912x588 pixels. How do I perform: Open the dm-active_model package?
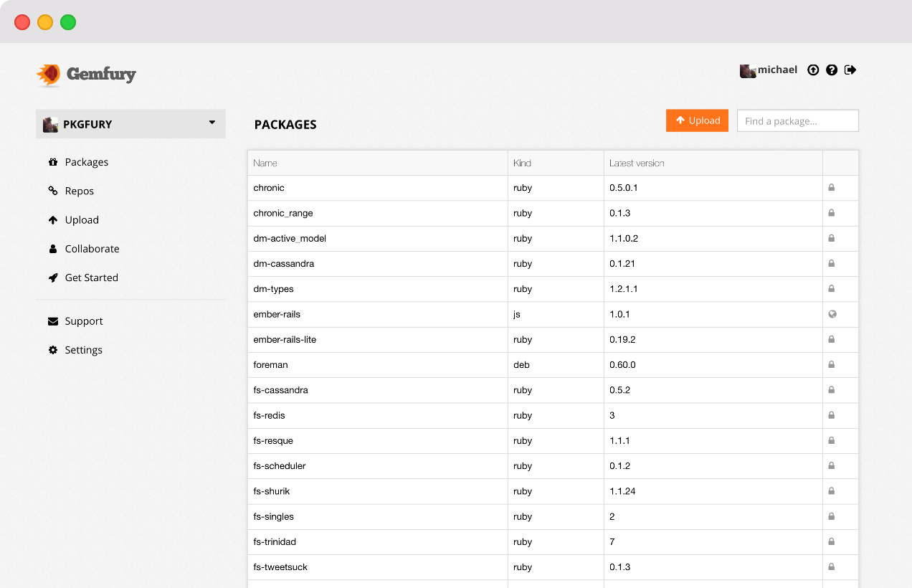pyautogui.click(x=290, y=238)
